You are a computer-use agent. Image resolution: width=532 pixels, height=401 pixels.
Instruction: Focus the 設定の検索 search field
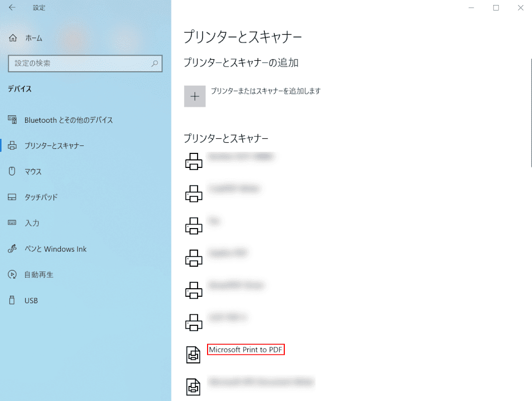point(85,64)
